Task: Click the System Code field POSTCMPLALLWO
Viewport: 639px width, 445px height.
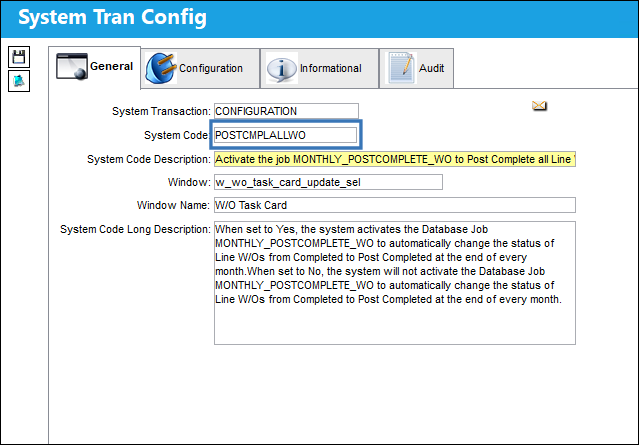Action: click(286, 135)
